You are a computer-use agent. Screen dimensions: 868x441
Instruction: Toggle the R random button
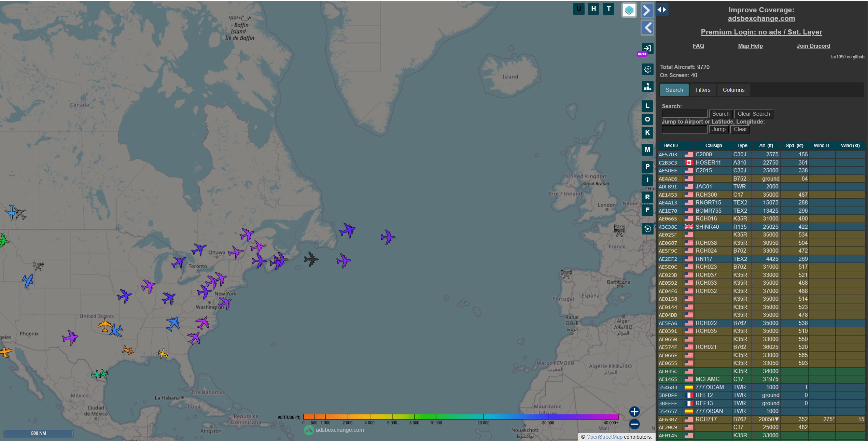[x=647, y=197]
